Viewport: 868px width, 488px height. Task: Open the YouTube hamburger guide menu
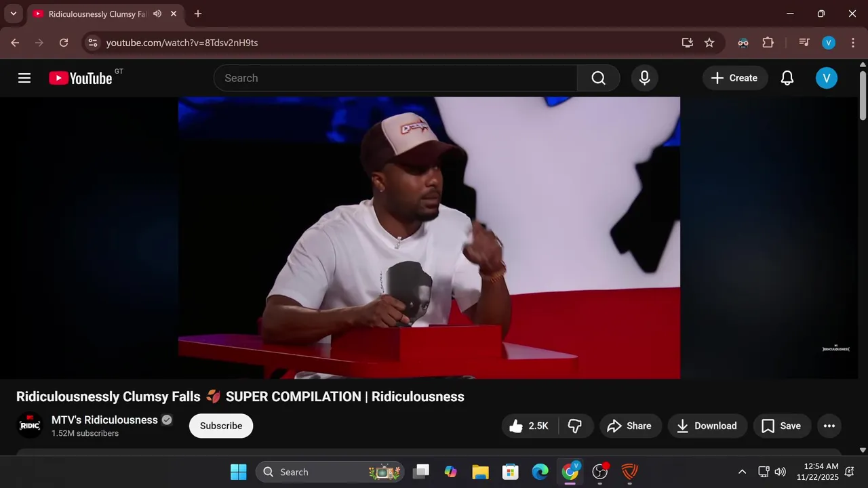click(24, 78)
